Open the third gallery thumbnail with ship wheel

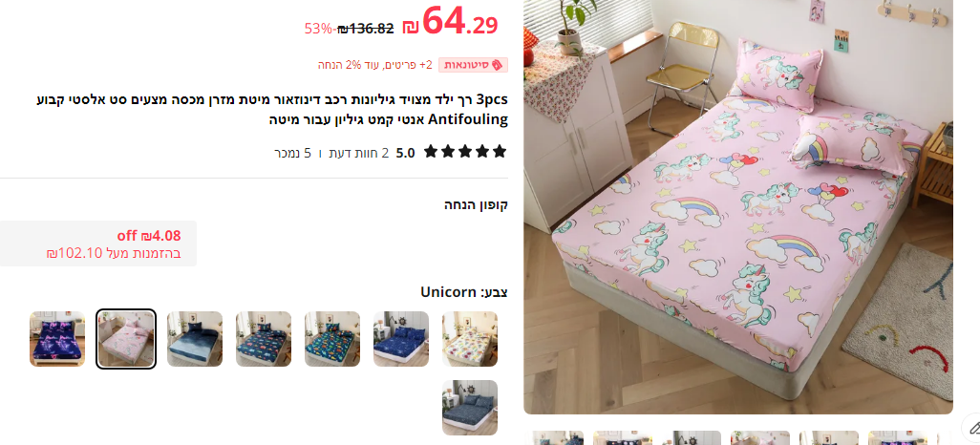[x=692, y=437]
